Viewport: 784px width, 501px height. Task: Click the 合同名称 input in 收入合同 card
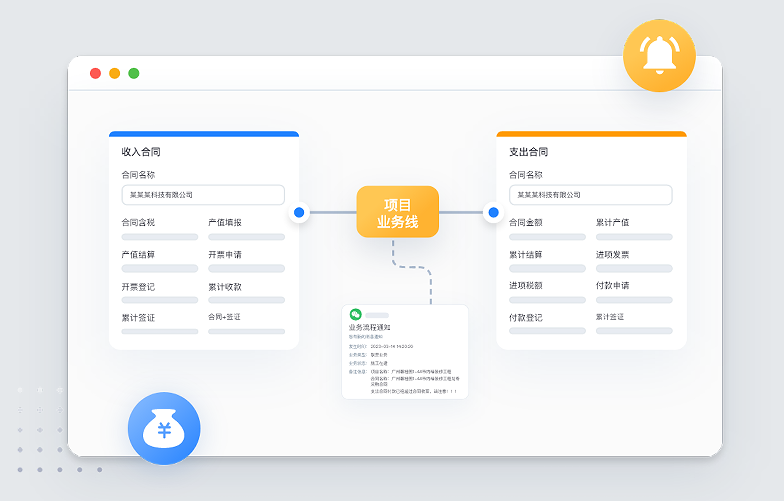pos(203,195)
